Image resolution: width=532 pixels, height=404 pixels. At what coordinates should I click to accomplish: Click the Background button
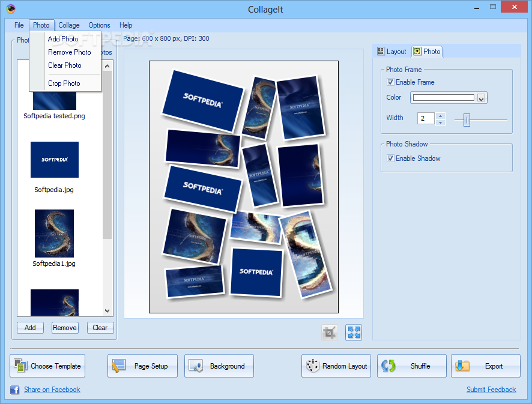click(219, 366)
